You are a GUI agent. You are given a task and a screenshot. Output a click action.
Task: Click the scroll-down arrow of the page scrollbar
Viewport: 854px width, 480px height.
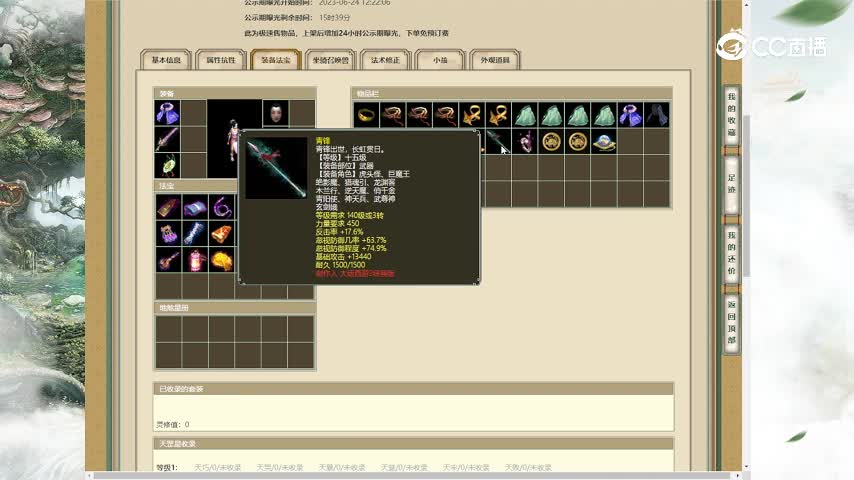pos(746,467)
